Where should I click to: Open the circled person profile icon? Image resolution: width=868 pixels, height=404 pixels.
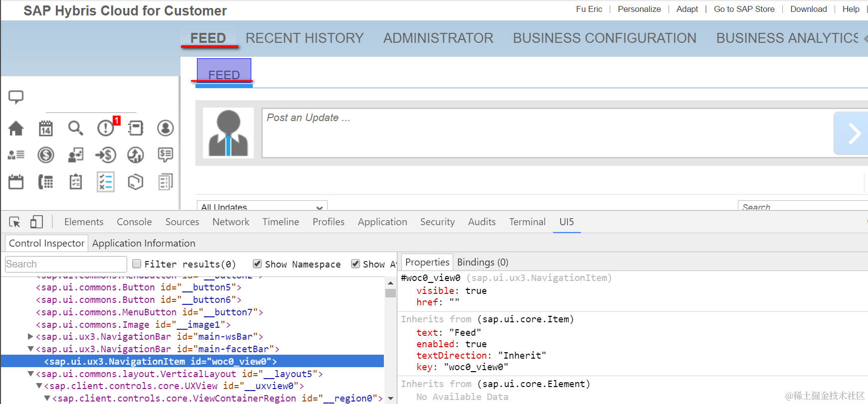(166, 128)
